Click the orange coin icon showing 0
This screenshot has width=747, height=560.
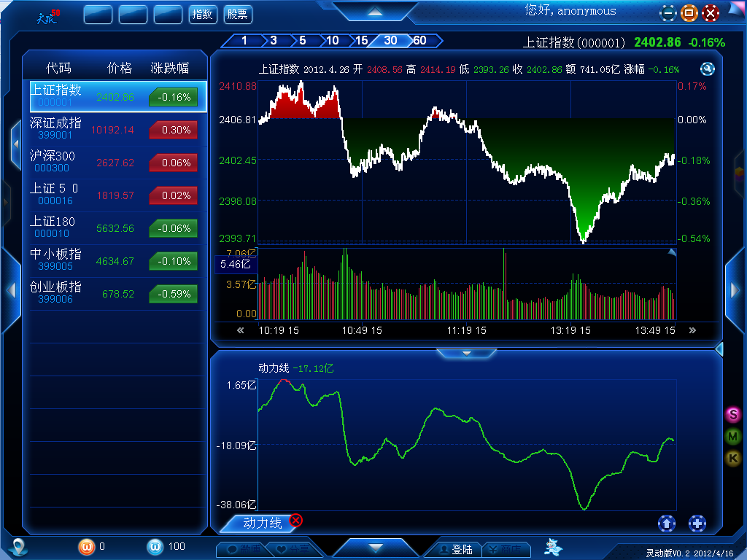(x=86, y=547)
